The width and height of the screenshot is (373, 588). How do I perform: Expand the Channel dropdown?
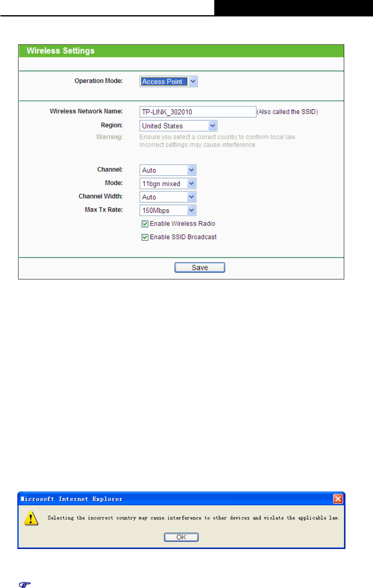pos(168,170)
